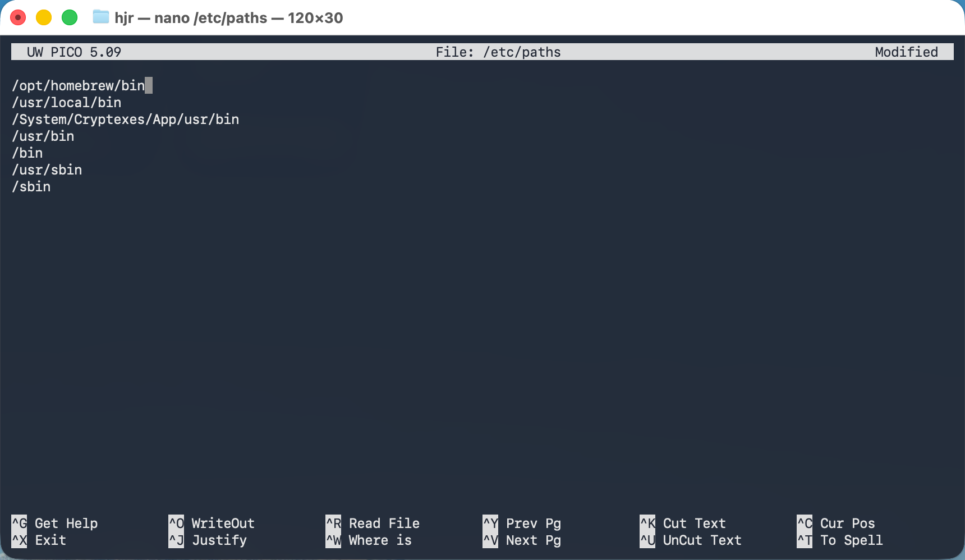Click the ^V Next Pg shortcut
The width and height of the screenshot is (965, 560).
(522, 540)
